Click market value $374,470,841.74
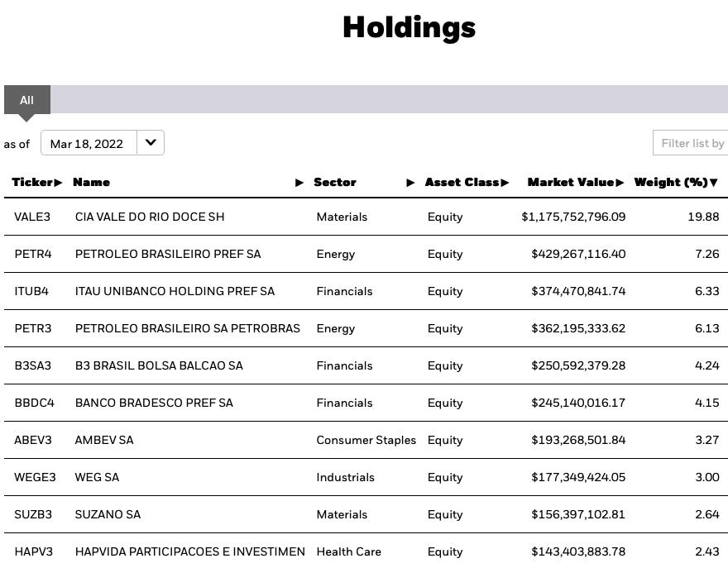 pos(578,291)
